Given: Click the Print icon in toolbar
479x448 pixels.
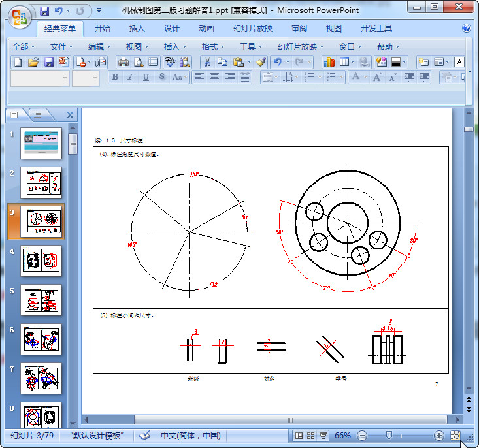Looking at the screenshot, I should (124, 62).
